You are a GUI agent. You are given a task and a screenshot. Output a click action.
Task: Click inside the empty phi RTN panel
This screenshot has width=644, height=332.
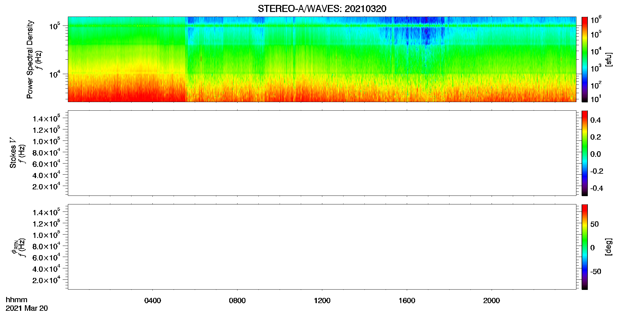click(x=322, y=247)
